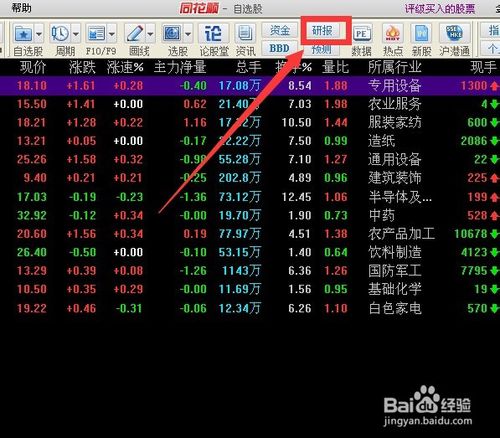The image size is (500, 438).
Task: Click the 资讯 news icon
Action: [x=245, y=33]
